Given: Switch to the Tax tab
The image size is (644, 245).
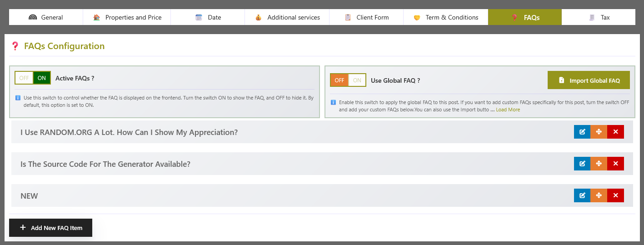Looking at the screenshot, I should click(599, 17).
